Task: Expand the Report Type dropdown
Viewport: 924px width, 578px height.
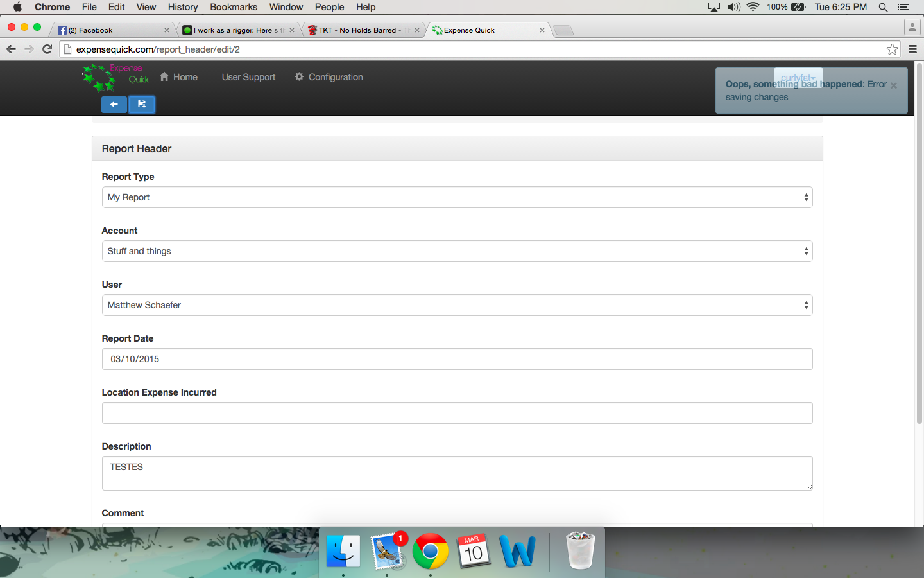Action: [x=457, y=197]
